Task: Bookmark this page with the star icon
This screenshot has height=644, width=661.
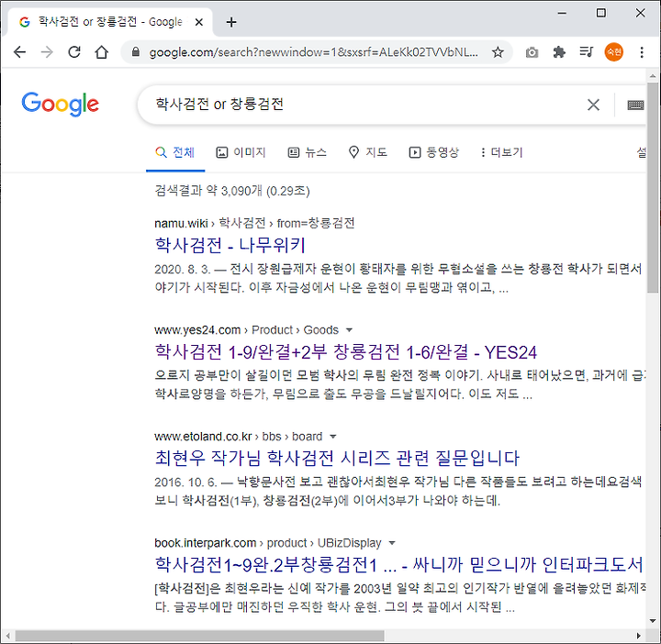Action: pyautogui.click(x=498, y=52)
